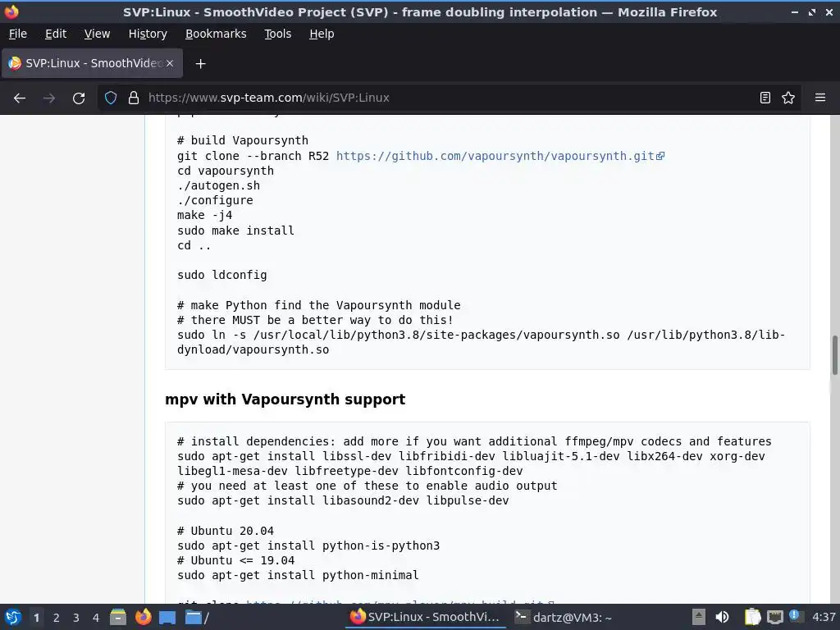Switch to virtual desktop 2
840x630 pixels.
point(57,618)
